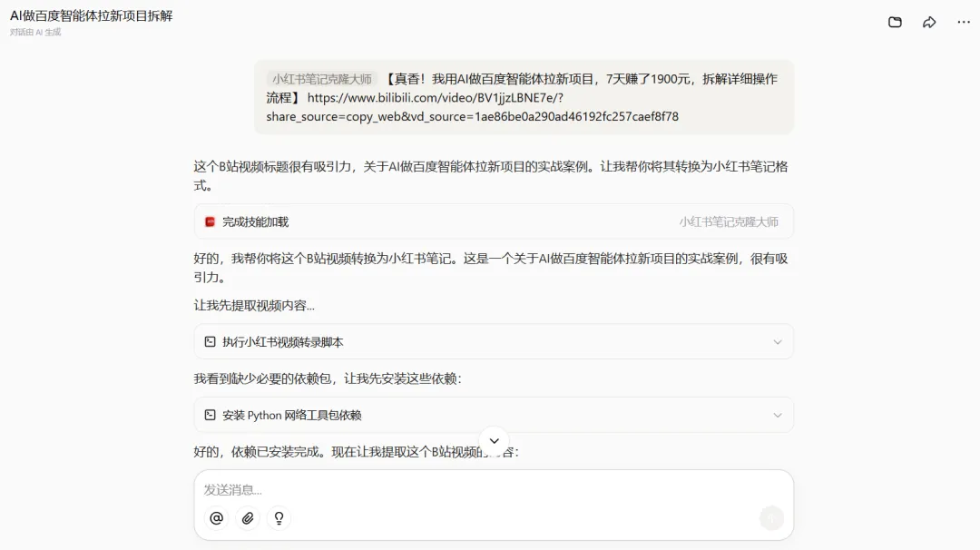The image size is (980, 550).
Task: Click the red skill icon beside 完成技能加载
Action: pyautogui.click(x=210, y=221)
